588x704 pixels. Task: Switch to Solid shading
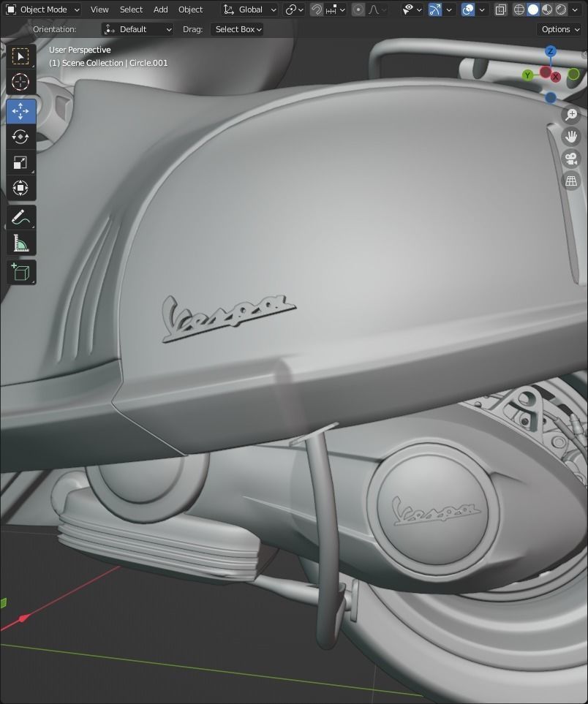(x=532, y=10)
